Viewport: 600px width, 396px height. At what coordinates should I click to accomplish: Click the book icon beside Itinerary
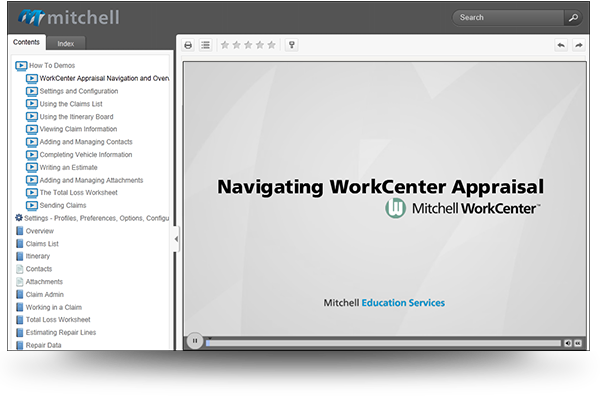pyautogui.click(x=20, y=256)
